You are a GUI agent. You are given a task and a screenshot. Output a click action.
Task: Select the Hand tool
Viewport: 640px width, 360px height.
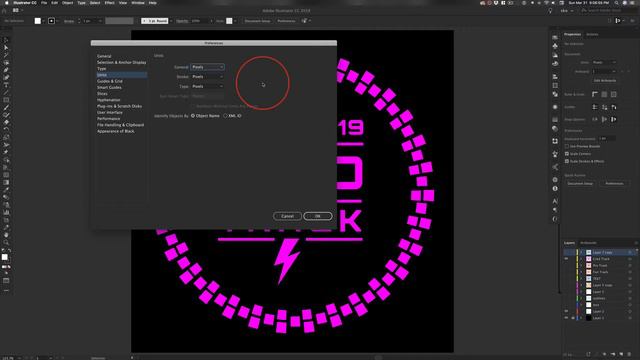(6, 235)
